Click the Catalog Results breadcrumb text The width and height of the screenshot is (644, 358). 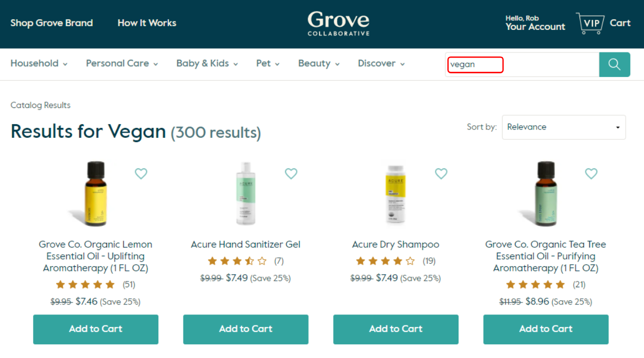(40, 105)
